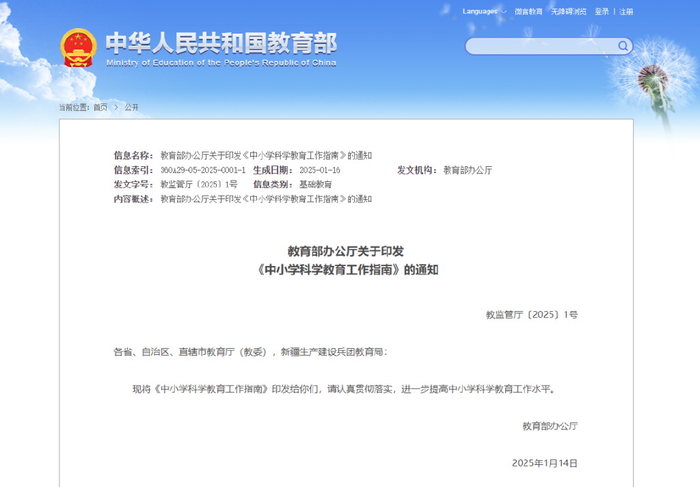Click the 登录 login link

[601, 12]
